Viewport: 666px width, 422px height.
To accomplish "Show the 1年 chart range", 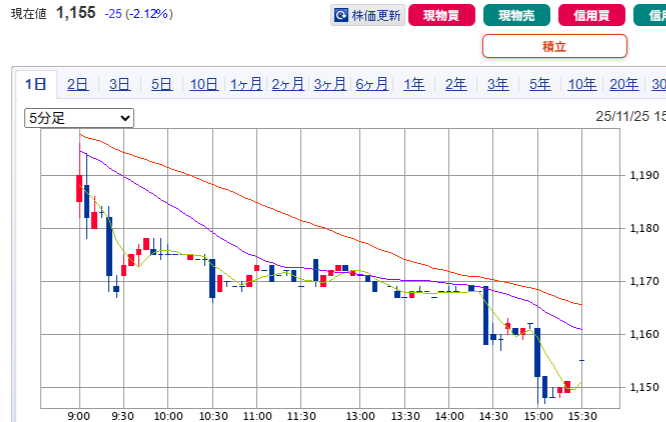I will (x=414, y=84).
